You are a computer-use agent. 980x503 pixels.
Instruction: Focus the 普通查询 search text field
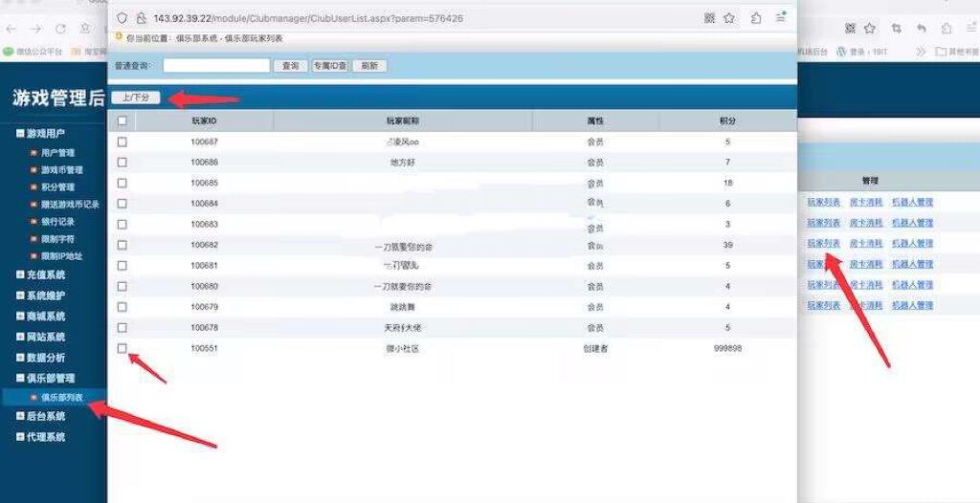coord(216,66)
